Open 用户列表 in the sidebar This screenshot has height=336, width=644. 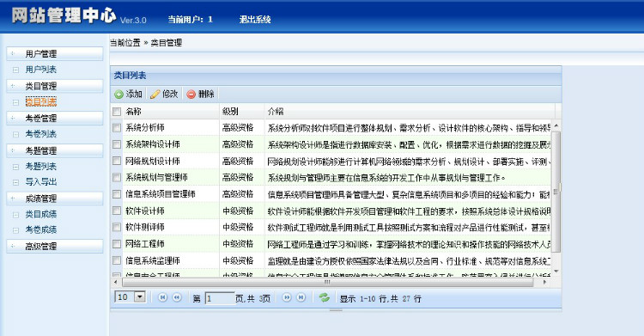pyautogui.click(x=40, y=70)
